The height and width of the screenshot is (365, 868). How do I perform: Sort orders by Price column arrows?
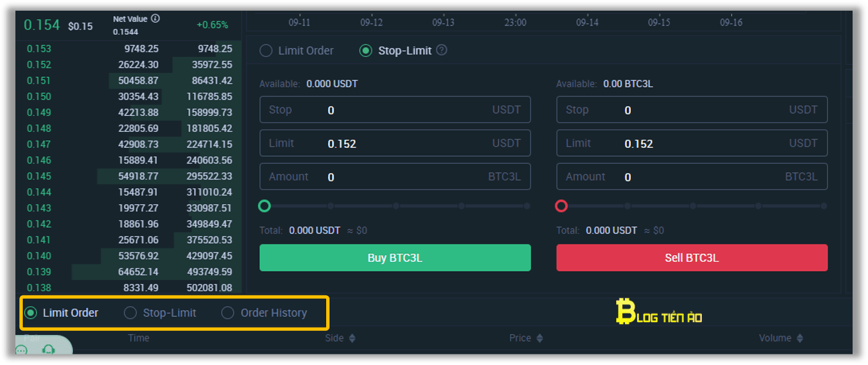point(540,338)
